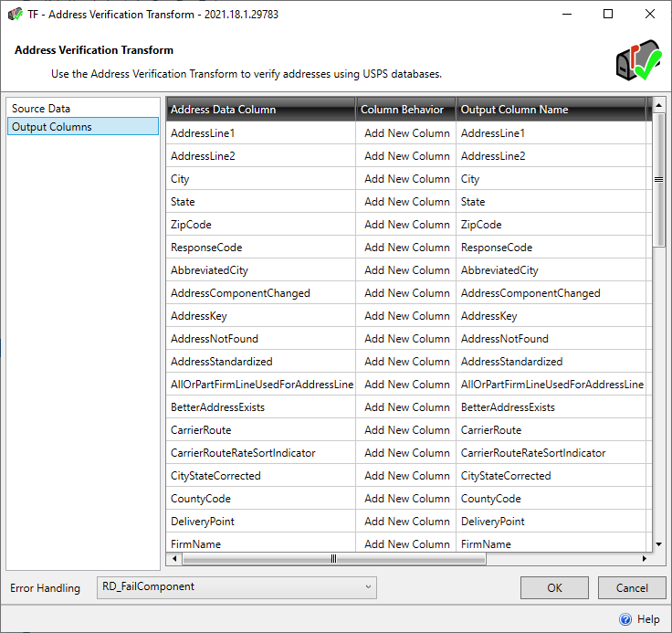672x633 pixels.
Task: Open Column Behavior for City row
Action: point(406,178)
